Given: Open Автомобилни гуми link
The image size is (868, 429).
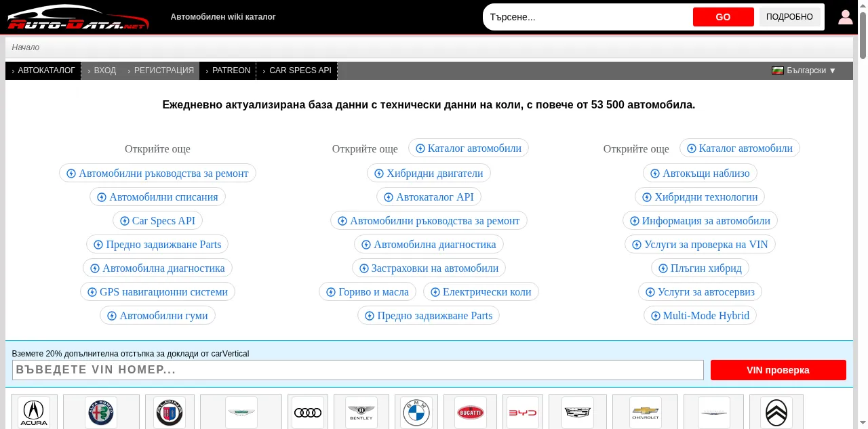Looking at the screenshot, I should pyautogui.click(x=157, y=315).
